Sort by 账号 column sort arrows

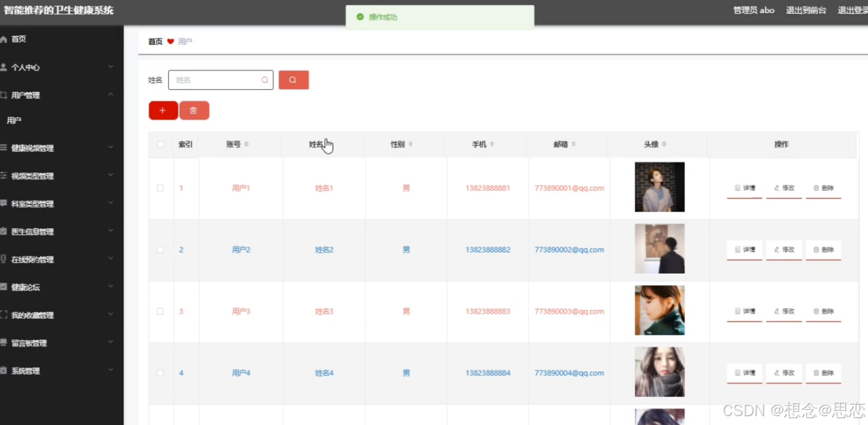pyautogui.click(x=247, y=145)
